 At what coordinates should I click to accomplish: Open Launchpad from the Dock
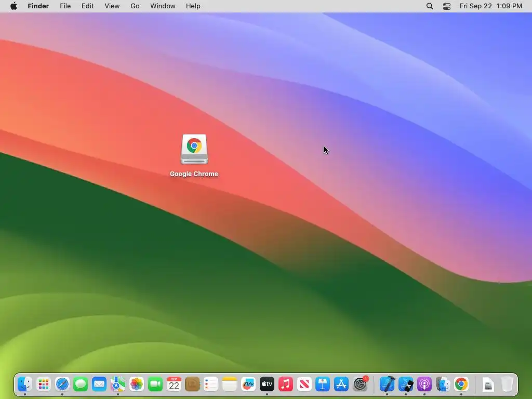coord(44,384)
